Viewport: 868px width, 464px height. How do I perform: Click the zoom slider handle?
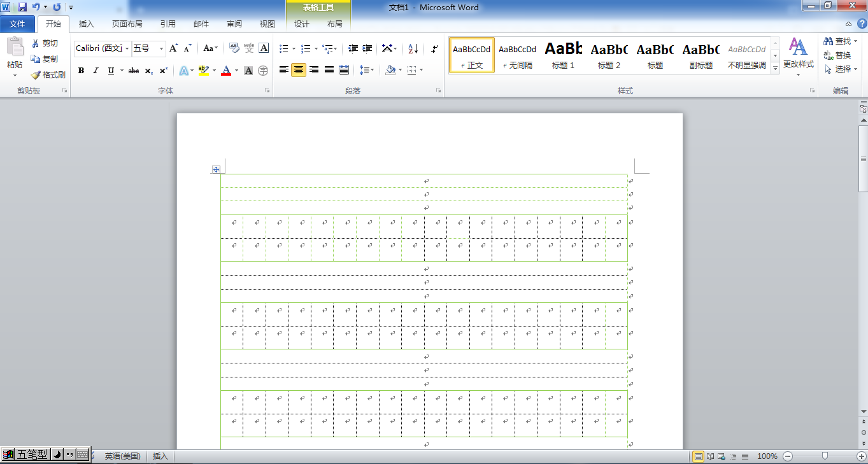(x=825, y=456)
